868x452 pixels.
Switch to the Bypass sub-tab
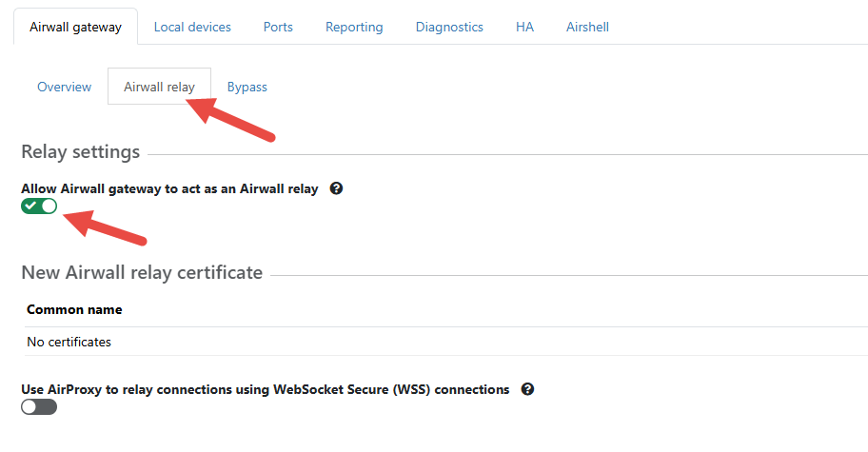247,87
